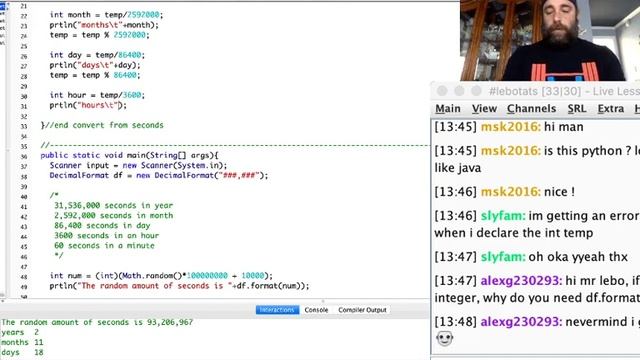Click the line 'int hour = temp/3600;'
Viewport: 640px width, 360px height.
click(x=97, y=95)
